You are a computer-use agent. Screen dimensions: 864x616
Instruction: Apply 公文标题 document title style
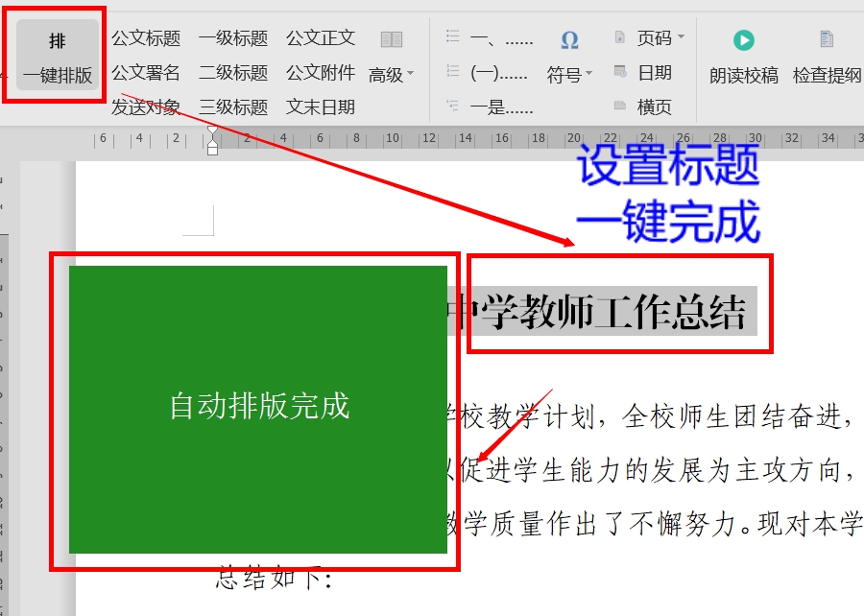click(145, 38)
